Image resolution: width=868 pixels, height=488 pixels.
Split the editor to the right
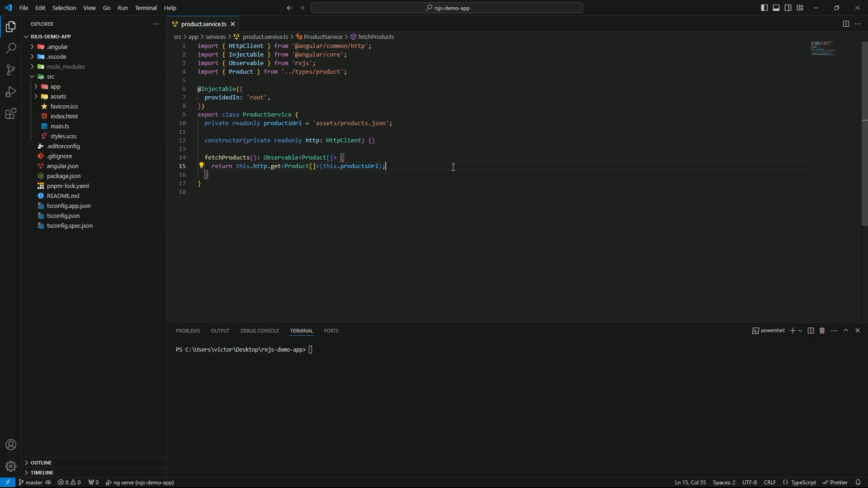coord(846,24)
